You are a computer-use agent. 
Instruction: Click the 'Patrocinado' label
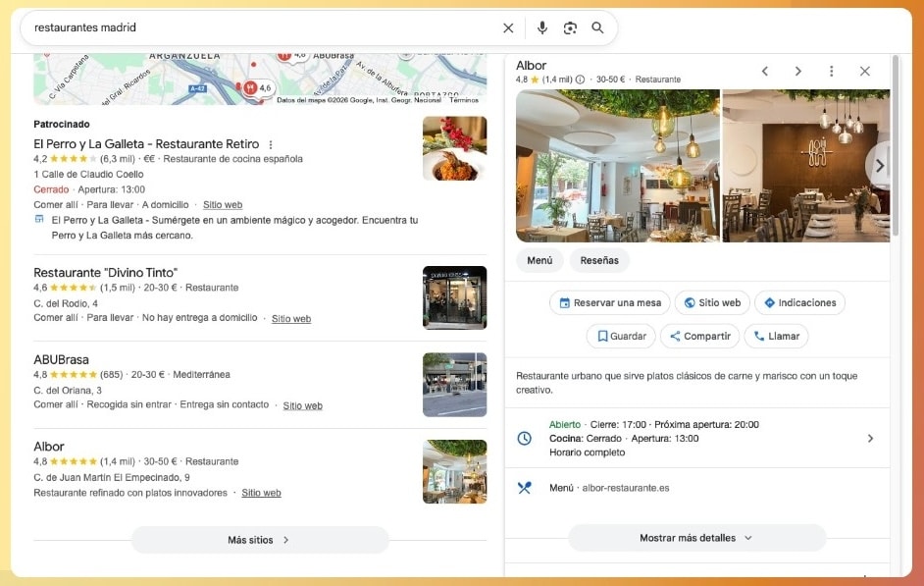click(61, 124)
